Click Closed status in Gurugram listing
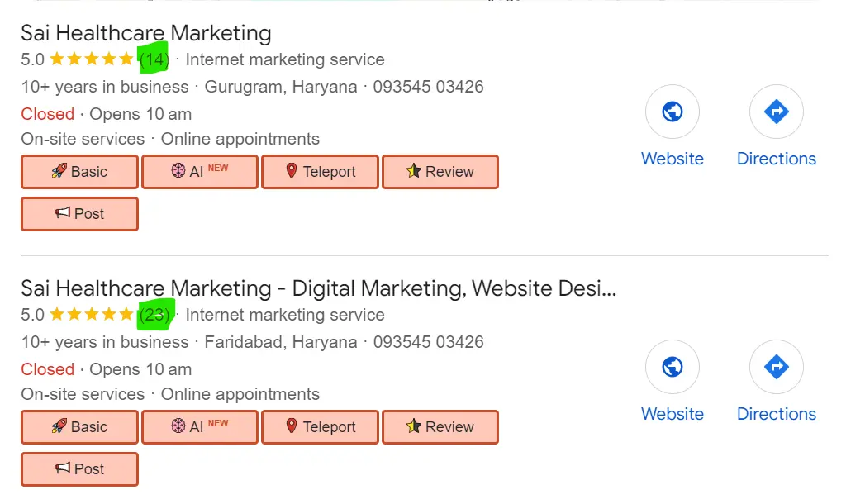The height and width of the screenshot is (504, 846). (x=47, y=114)
